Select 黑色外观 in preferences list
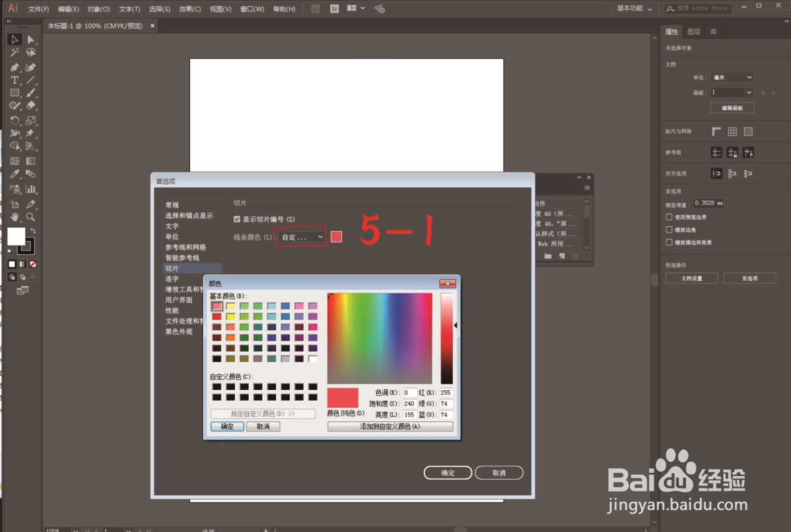 [x=178, y=331]
